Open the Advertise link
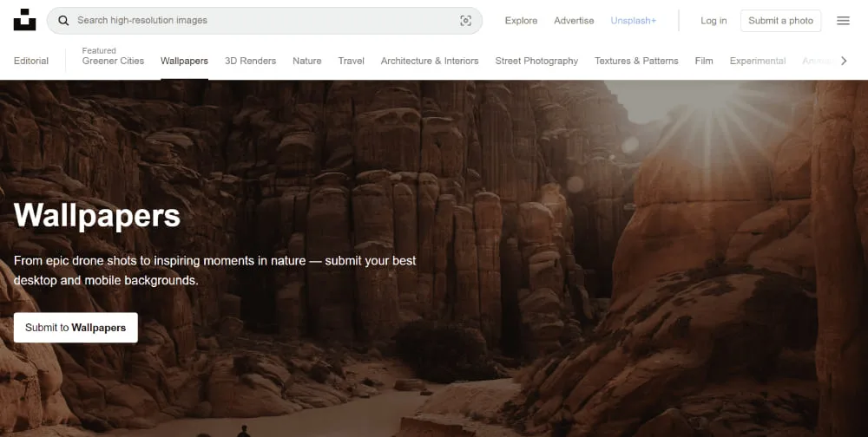 tap(574, 21)
